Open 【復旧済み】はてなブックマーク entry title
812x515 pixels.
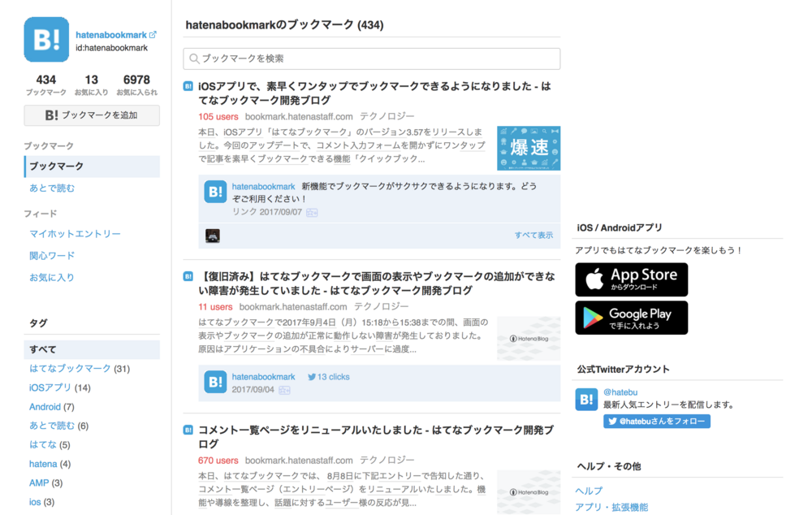tap(377, 283)
